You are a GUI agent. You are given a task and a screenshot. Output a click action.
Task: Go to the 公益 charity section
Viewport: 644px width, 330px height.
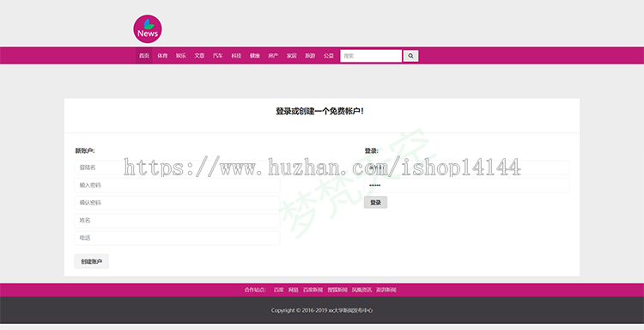click(329, 56)
